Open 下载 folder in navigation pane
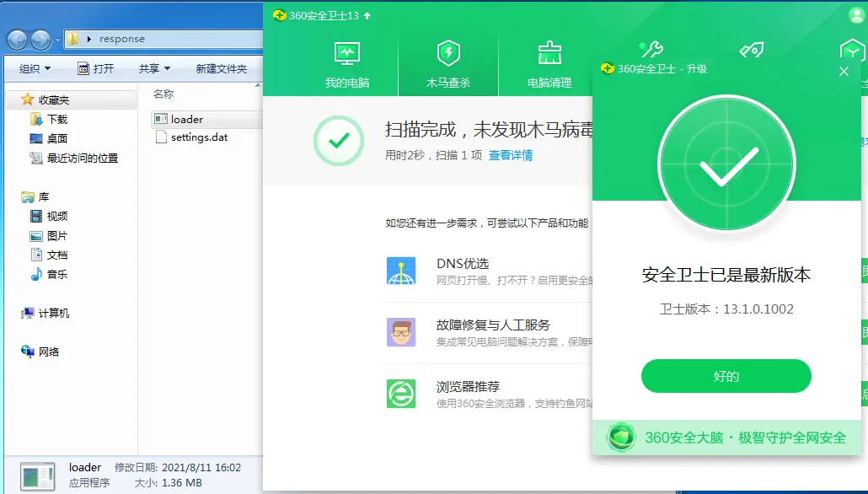The width and height of the screenshot is (868, 494). point(57,119)
